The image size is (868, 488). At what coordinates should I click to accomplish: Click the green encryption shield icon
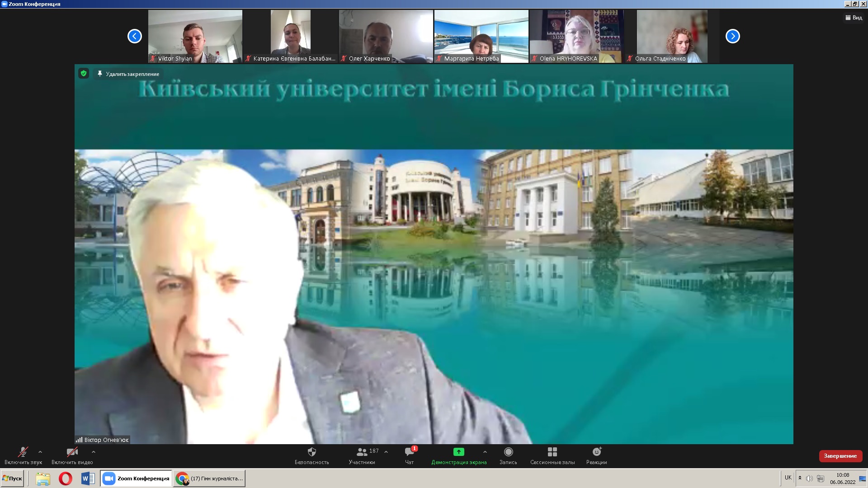coord(84,73)
